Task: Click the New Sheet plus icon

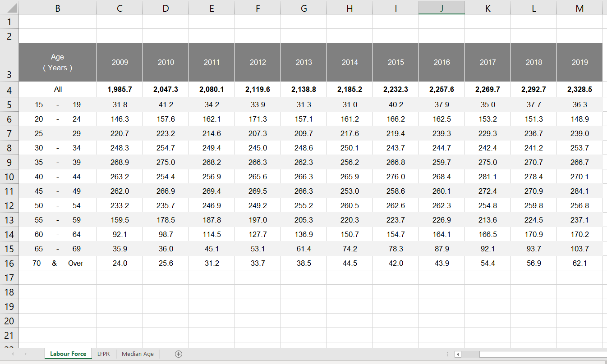Action: [x=179, y=354]
